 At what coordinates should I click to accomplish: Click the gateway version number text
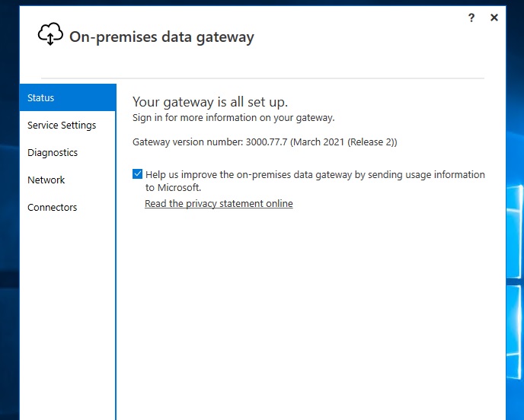(265, 142)
